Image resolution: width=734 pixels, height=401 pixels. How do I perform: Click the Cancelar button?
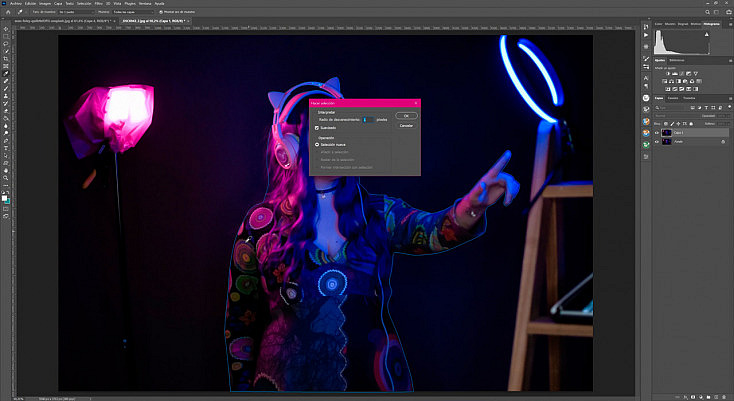[x=406, y=125]
